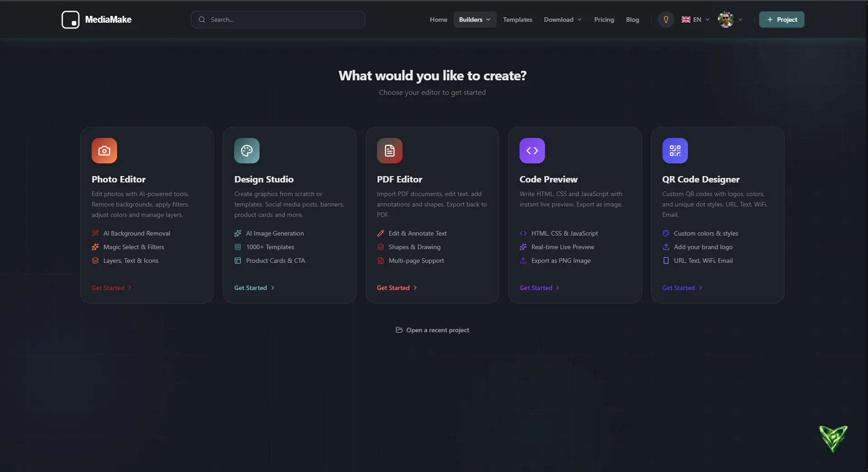Click the "Magic Select & Filters" feature text
Screen dimensions: 868x472
tap(133, 247)
